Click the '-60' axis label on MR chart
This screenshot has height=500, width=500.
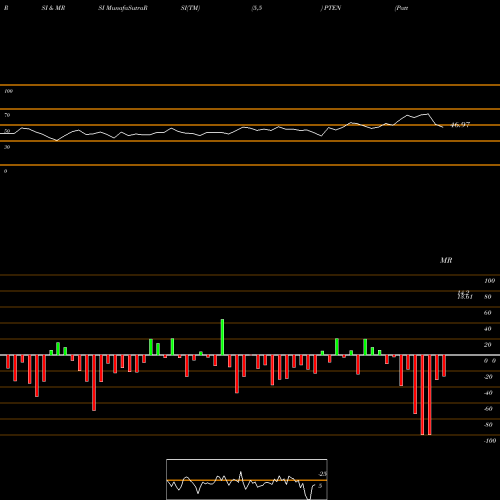tap(488, 409)
